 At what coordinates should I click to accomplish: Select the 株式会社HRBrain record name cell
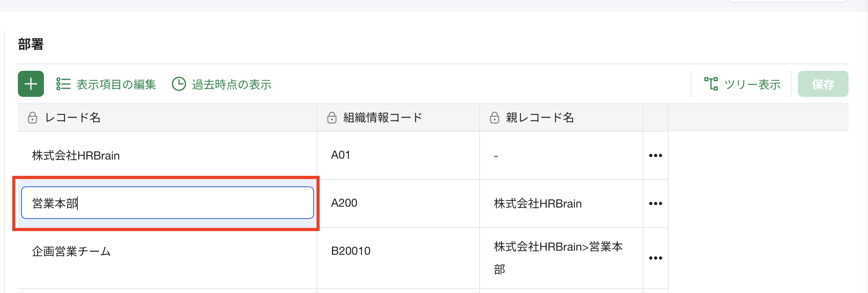167,155
